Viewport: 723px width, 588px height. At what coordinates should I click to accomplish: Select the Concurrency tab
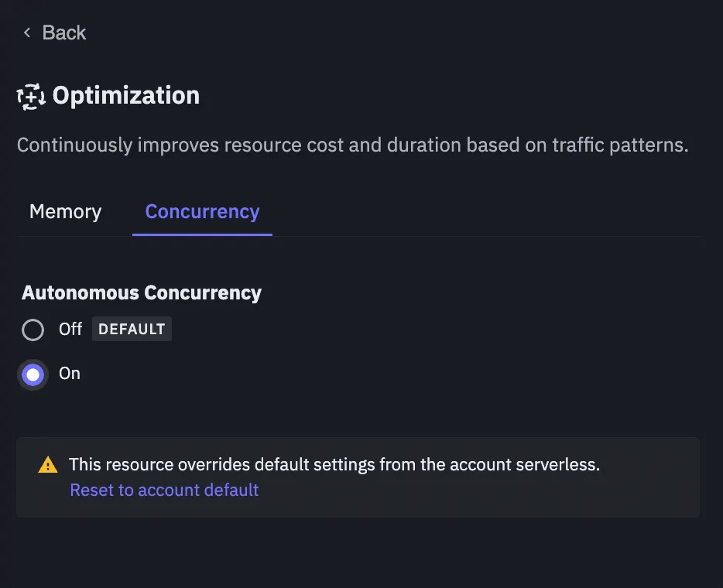point(202,212)
